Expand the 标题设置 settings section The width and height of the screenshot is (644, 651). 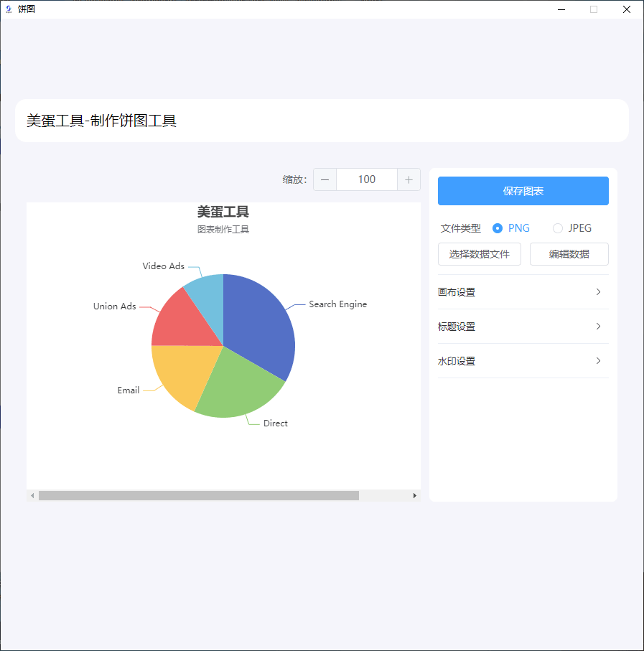[x=523, y=327]
